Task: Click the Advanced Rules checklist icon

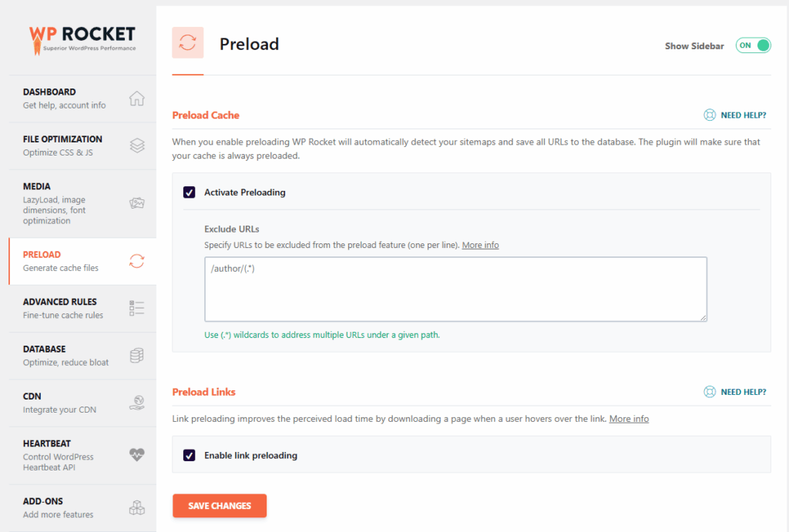Action: click(137, 308)
